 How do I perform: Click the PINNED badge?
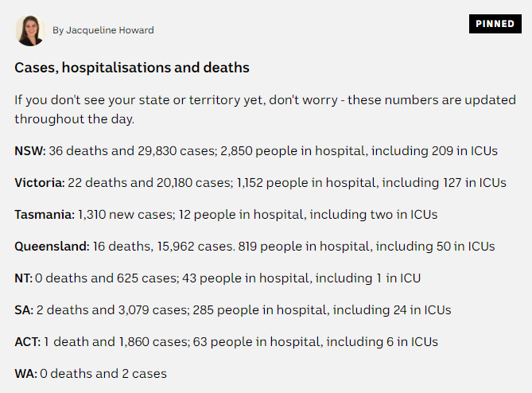click(495, 24)
